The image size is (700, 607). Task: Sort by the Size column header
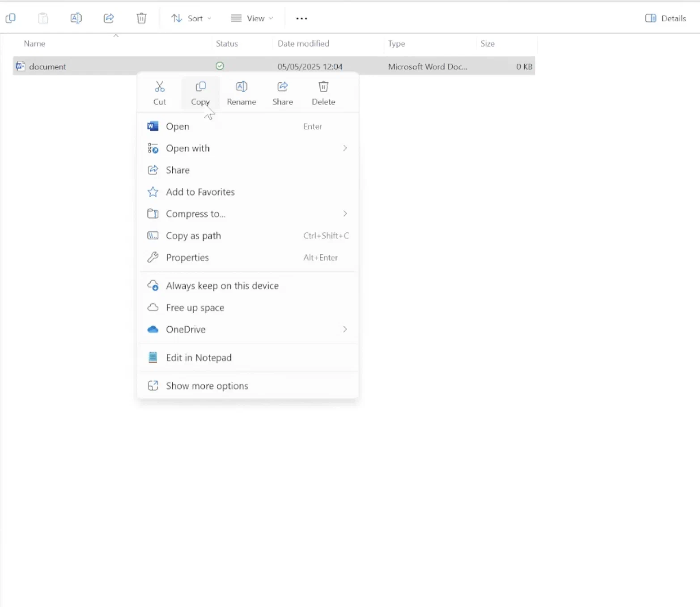[x=488, y=44]
